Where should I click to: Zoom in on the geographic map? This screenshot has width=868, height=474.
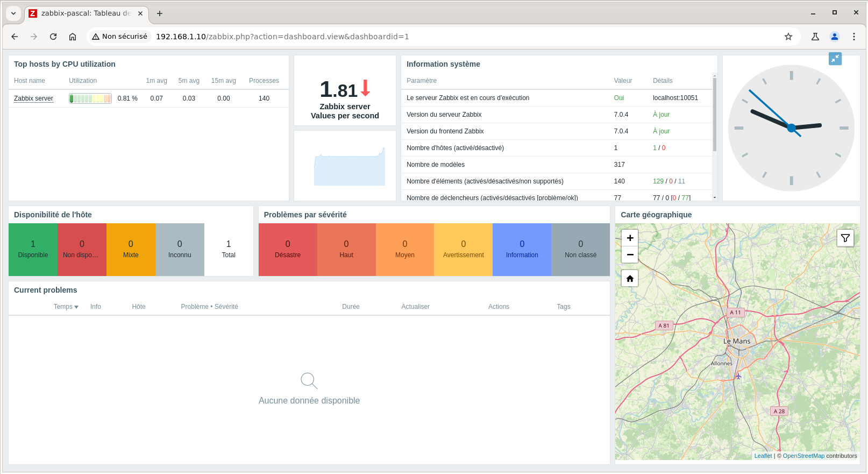point(630,238)
